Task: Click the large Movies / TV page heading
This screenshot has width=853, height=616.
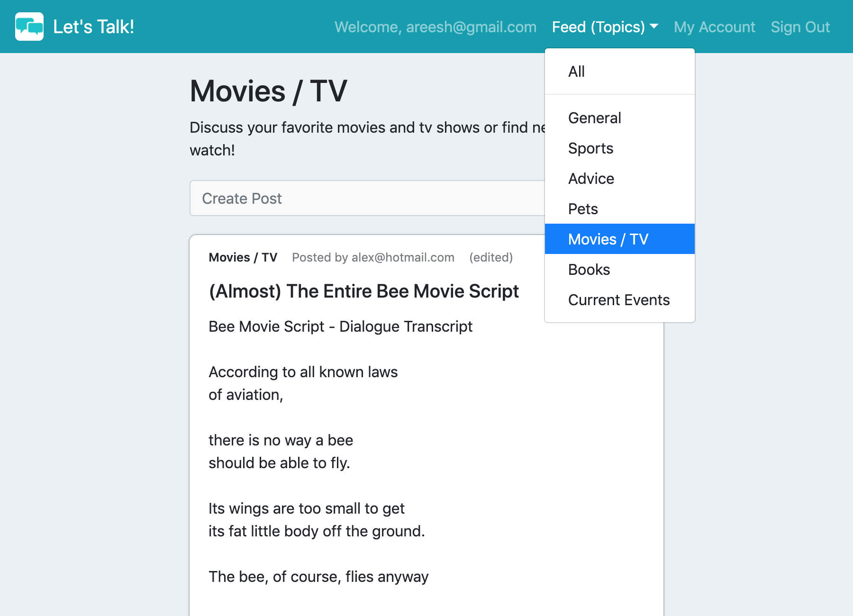Action: [x=268, y=91]
